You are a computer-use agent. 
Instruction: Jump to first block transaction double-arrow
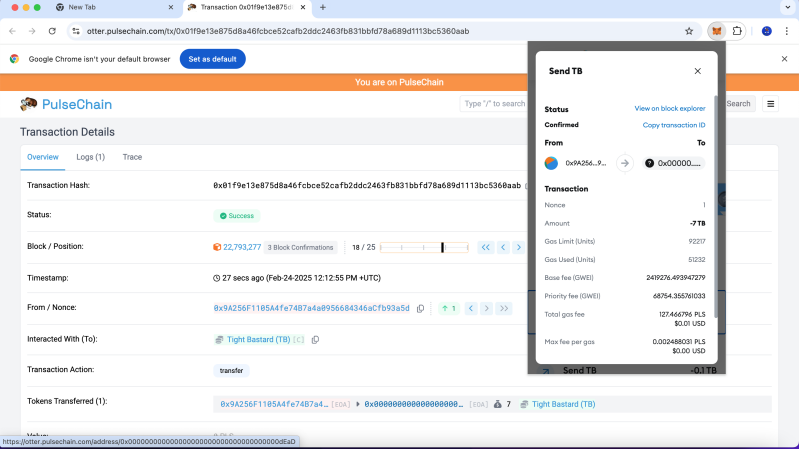pyautogui.click(x=486, y=247)
